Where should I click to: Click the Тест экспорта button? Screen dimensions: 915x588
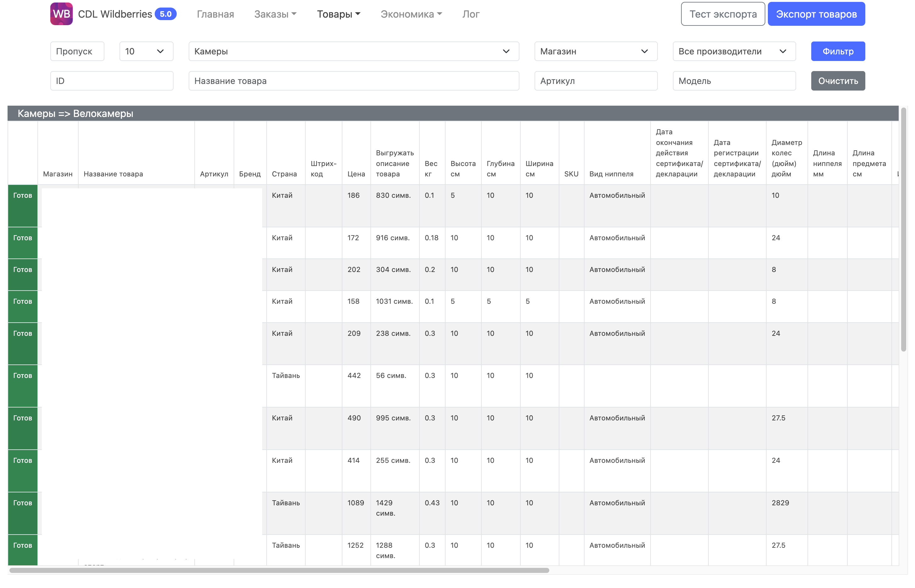[723, 14]
